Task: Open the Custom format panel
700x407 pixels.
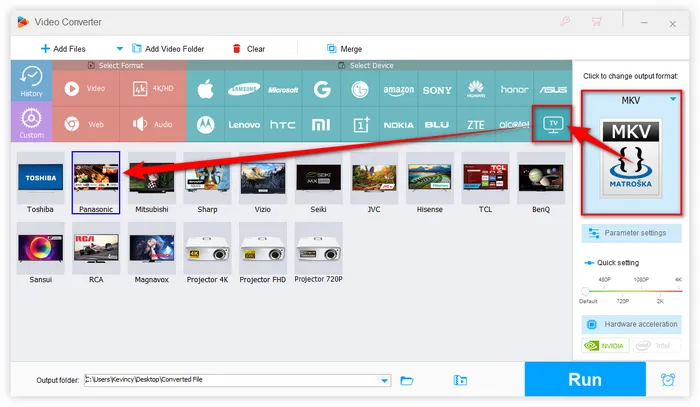Action: tap(31, 122)
